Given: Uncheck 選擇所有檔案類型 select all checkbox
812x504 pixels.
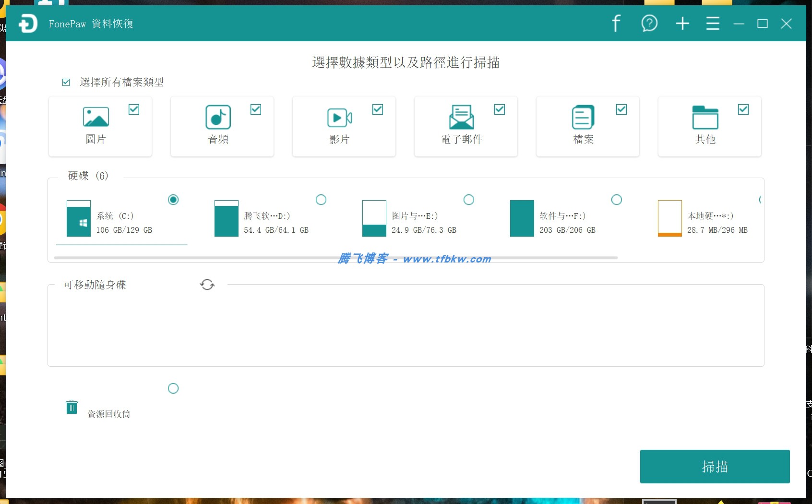Looking at the screenshot, I should pyautogui.click(x=66, y=82).
